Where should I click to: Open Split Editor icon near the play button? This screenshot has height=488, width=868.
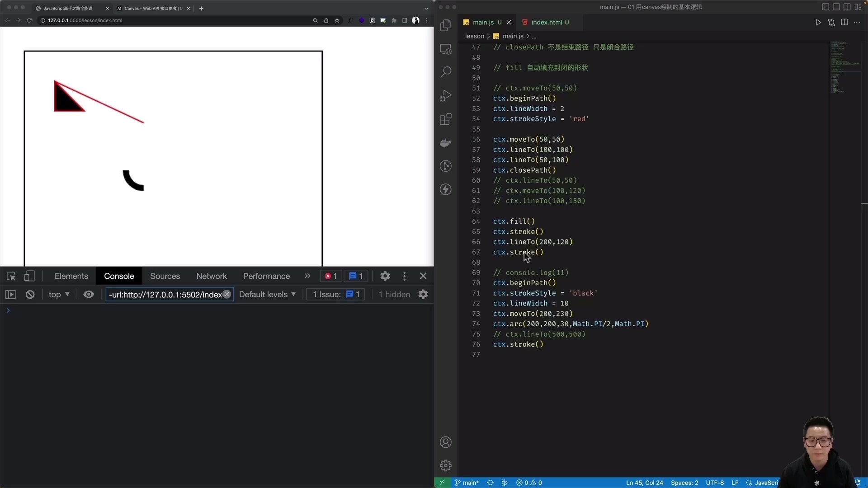point(844,22)
